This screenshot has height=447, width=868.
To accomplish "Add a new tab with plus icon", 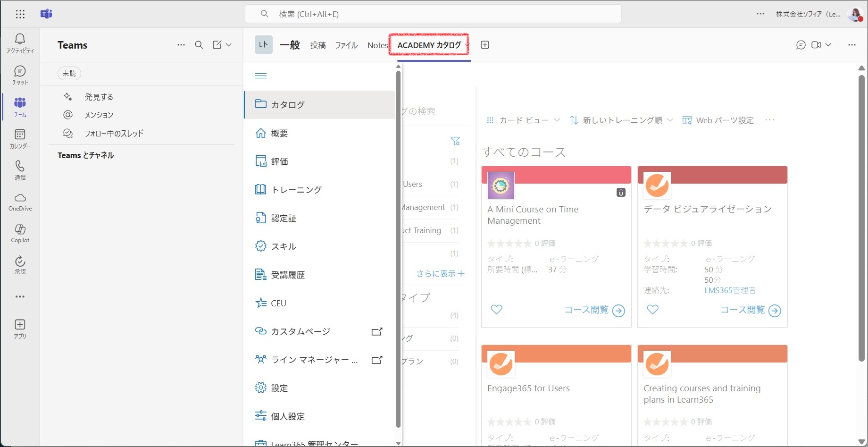I will click(x=484, y=45).
